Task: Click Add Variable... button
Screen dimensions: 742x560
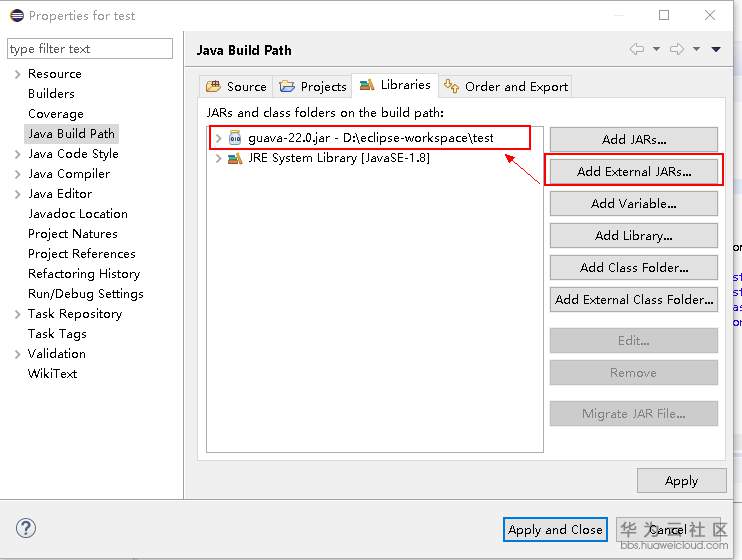Action: (634, 204)
